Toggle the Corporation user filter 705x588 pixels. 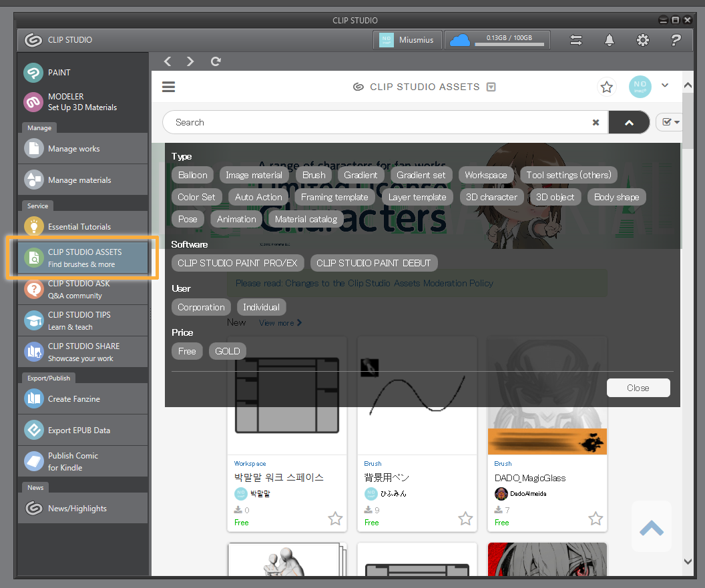pyautogui.click(x=201, y=307)
